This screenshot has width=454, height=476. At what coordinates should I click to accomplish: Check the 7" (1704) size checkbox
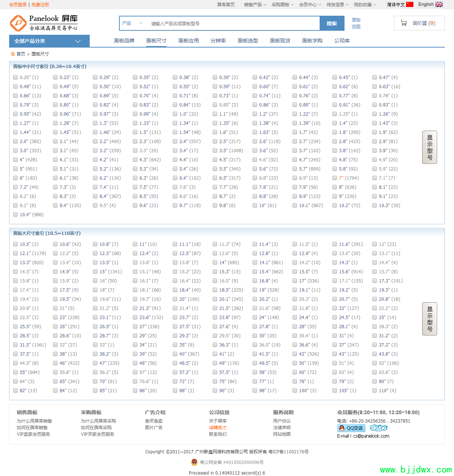(335, 178)
